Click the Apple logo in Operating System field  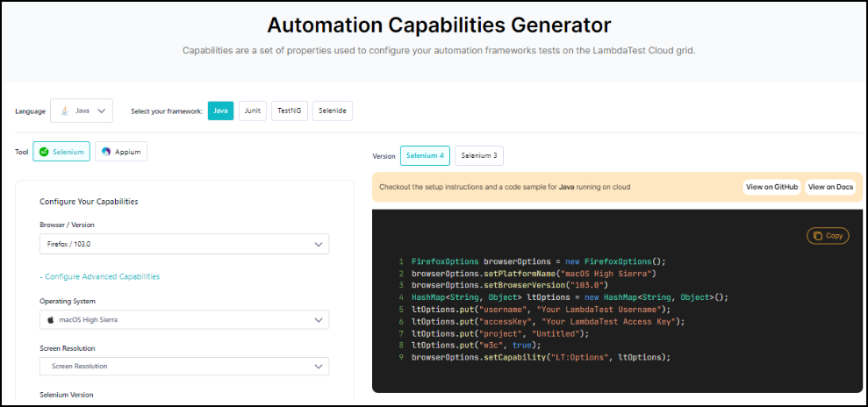(51, 319)
